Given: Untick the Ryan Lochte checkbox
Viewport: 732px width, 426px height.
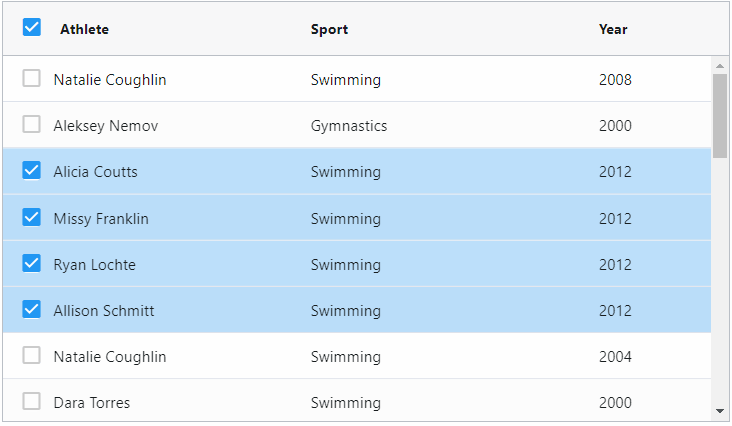Looking at the screenshot, I should [32, 263].
